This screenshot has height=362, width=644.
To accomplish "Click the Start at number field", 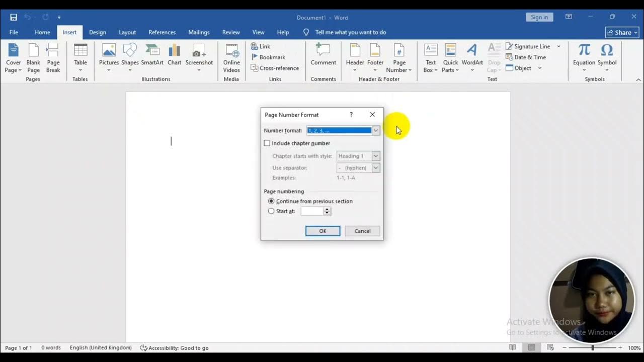I will coord(312,211).
